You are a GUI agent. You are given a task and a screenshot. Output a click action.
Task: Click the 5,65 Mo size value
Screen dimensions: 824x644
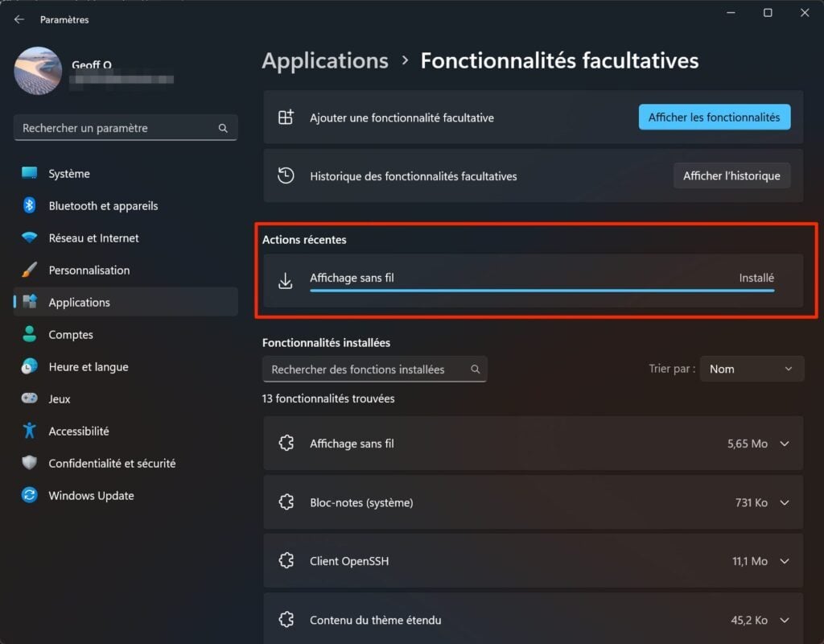[x=748, y=444]
